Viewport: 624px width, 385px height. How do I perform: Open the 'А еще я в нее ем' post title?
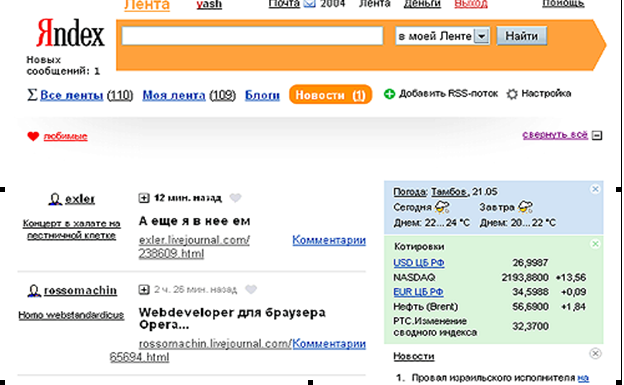pos(194,221)
